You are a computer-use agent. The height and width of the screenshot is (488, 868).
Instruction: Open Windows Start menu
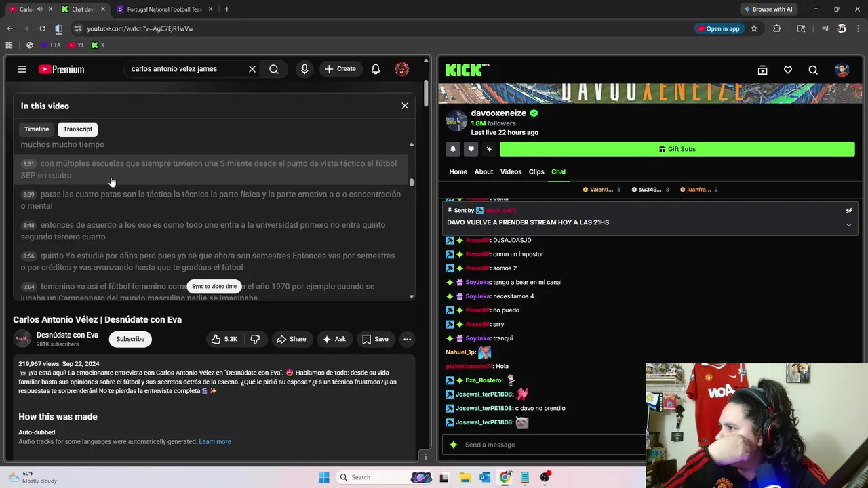[323, 477]
